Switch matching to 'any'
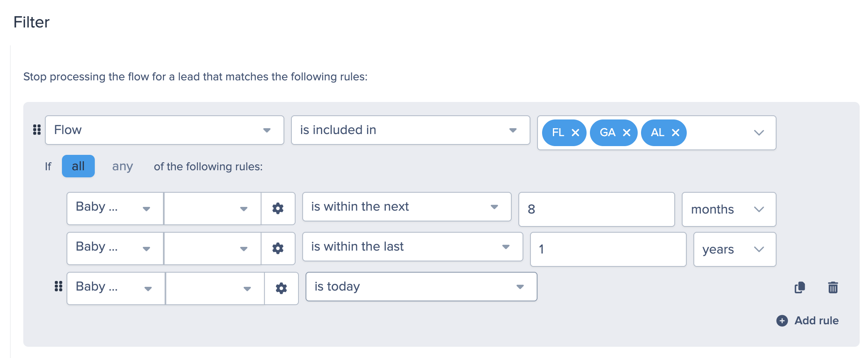Viewport: 868px width, 358px height. pos(123,166)
